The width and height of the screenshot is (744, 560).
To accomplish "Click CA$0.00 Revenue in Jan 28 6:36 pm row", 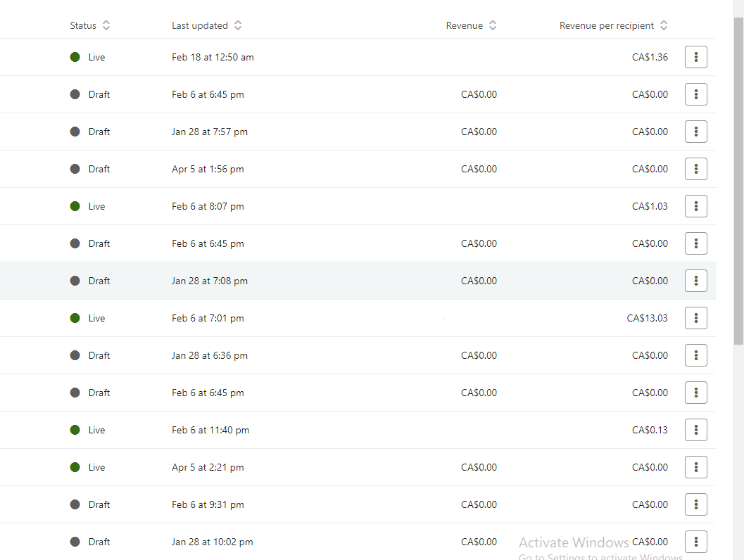I will tap(479, 356).
